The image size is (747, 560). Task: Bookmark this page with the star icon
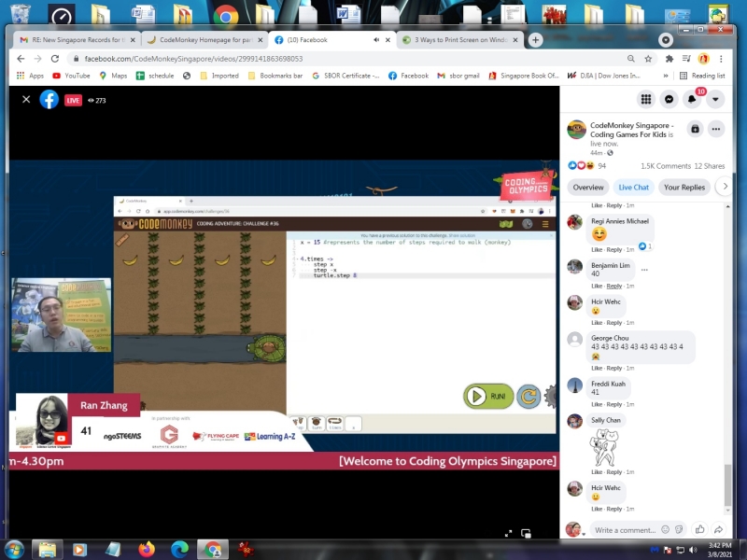click(x=648, y=58)
